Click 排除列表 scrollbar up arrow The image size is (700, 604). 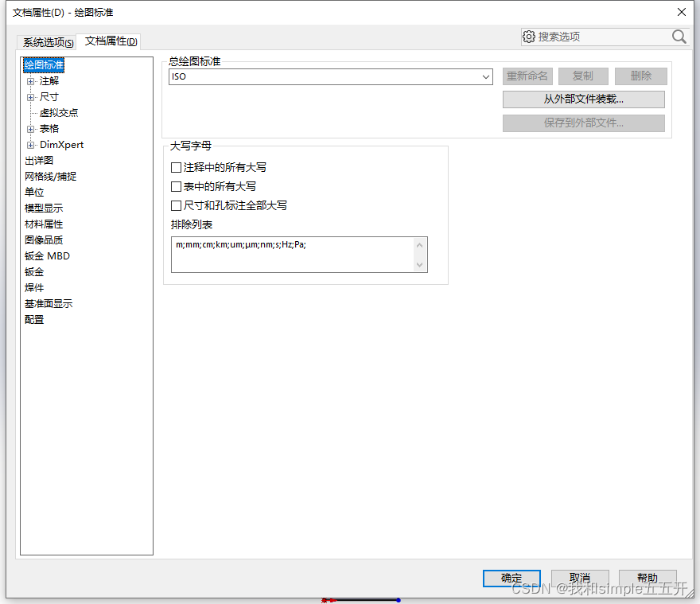420,245
